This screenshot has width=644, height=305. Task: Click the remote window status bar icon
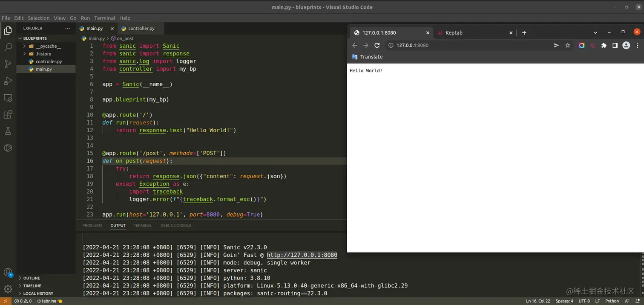(x=5, y=301)
